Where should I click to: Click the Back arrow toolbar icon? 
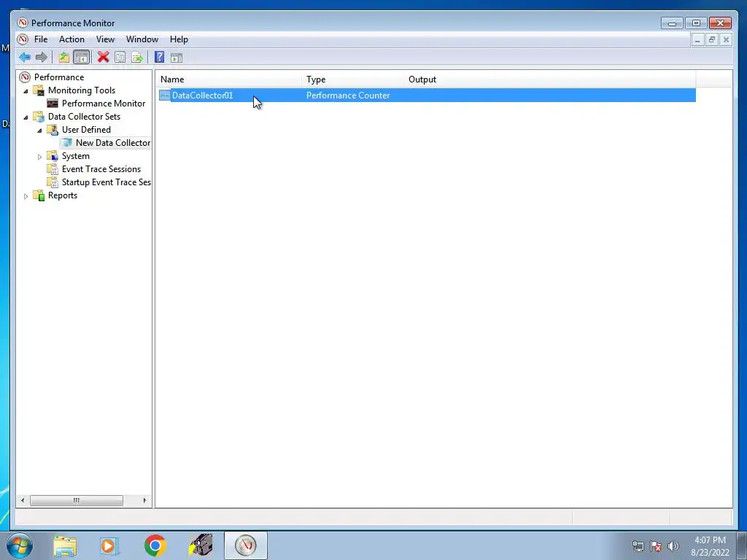click(25, 58)
